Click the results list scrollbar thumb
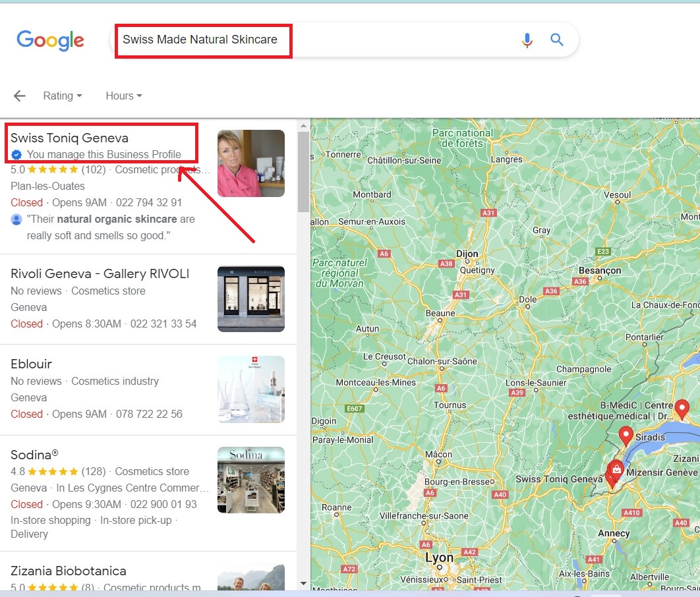The height and width of the screenshot is (597, 700). pyautogui.click(x=304, y=172)
